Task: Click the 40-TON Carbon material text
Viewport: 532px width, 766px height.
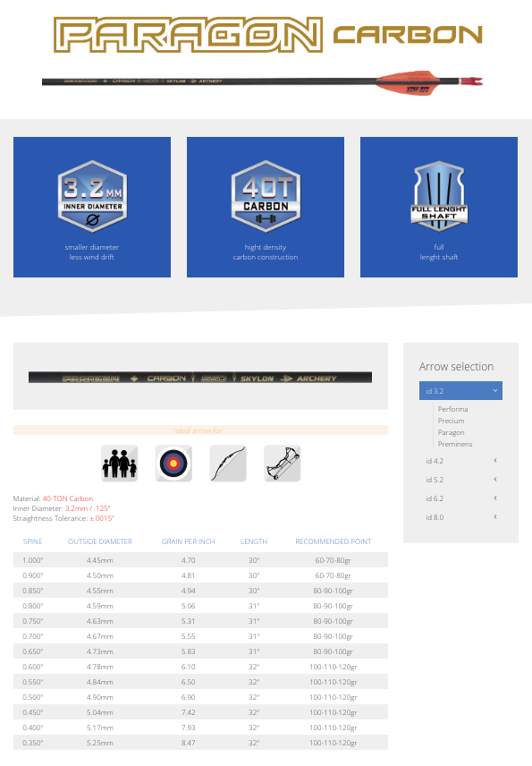Action: (68, 498)
